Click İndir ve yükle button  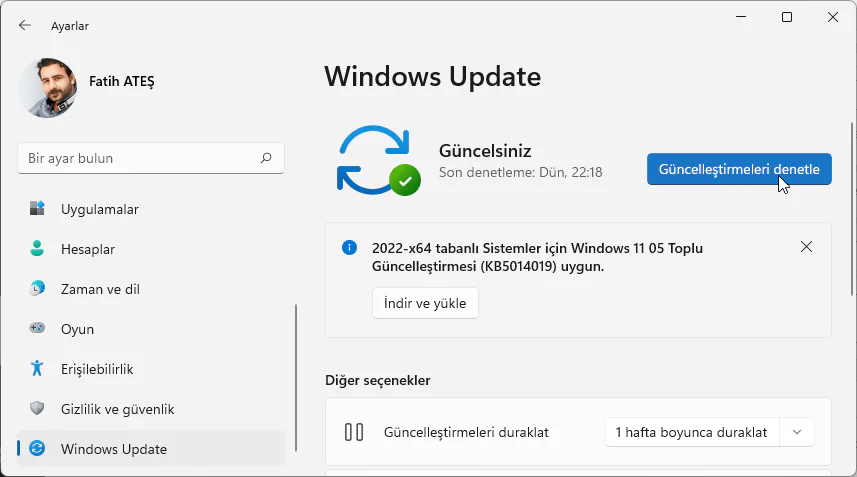(x=425, y=304)
